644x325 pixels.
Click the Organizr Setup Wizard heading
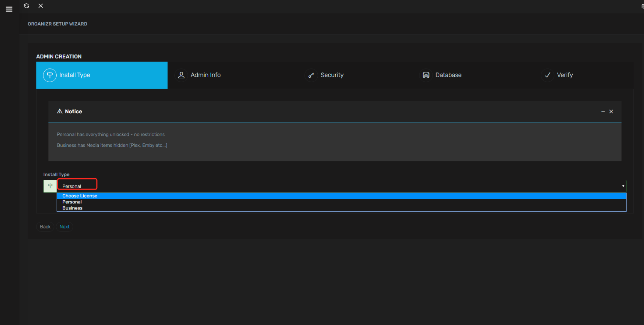(57, 24)
